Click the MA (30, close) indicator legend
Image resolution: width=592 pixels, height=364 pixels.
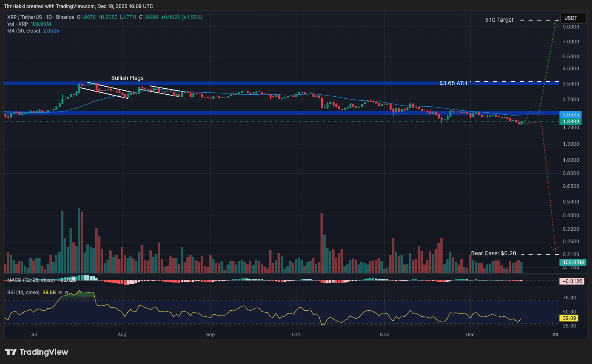(24, 31)
